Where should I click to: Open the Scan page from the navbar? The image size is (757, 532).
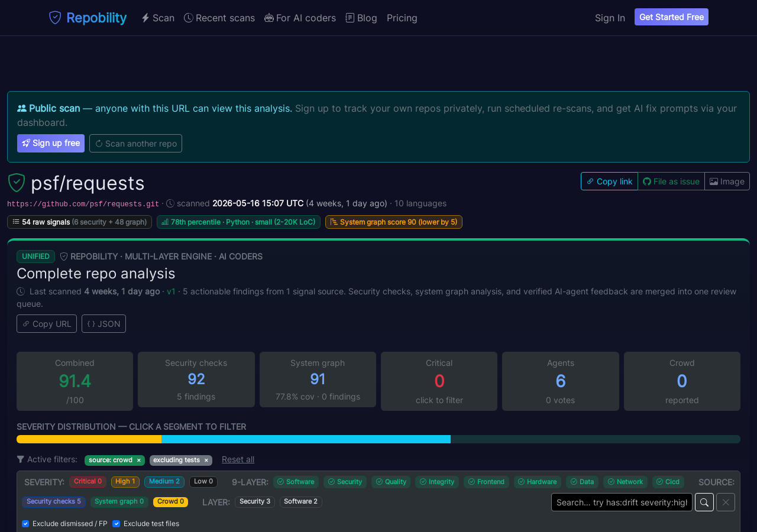point(158,18)
